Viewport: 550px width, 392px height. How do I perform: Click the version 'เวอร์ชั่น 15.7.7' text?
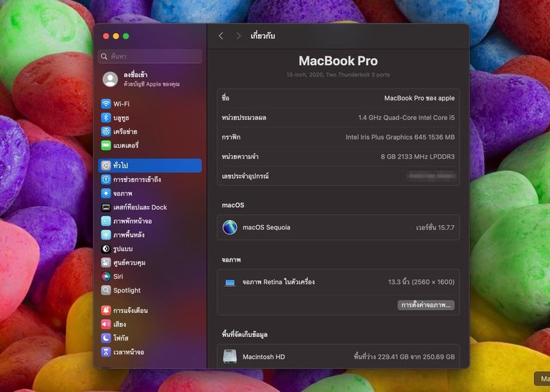[436, 228]
